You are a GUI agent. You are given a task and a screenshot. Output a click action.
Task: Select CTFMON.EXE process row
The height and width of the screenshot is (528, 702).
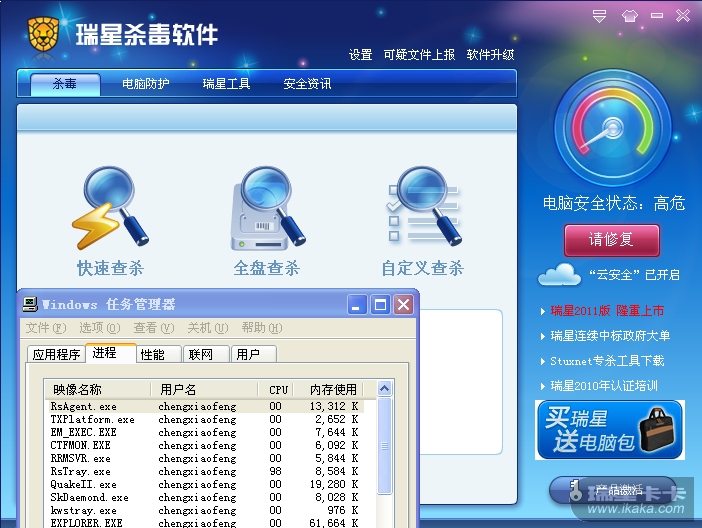(206, 445)
